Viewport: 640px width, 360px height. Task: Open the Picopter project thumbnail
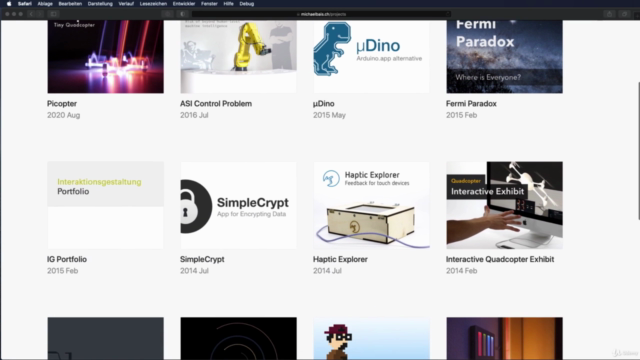coord(105,57)
